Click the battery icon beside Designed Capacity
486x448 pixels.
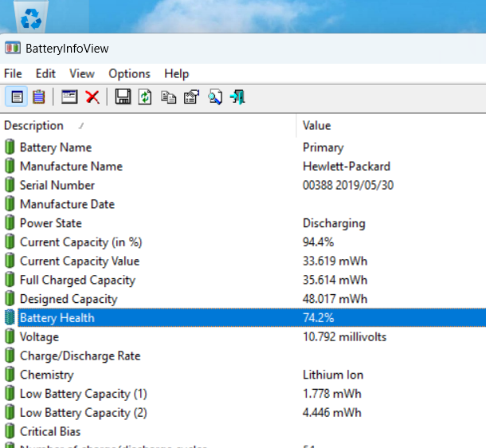[10, 298]
